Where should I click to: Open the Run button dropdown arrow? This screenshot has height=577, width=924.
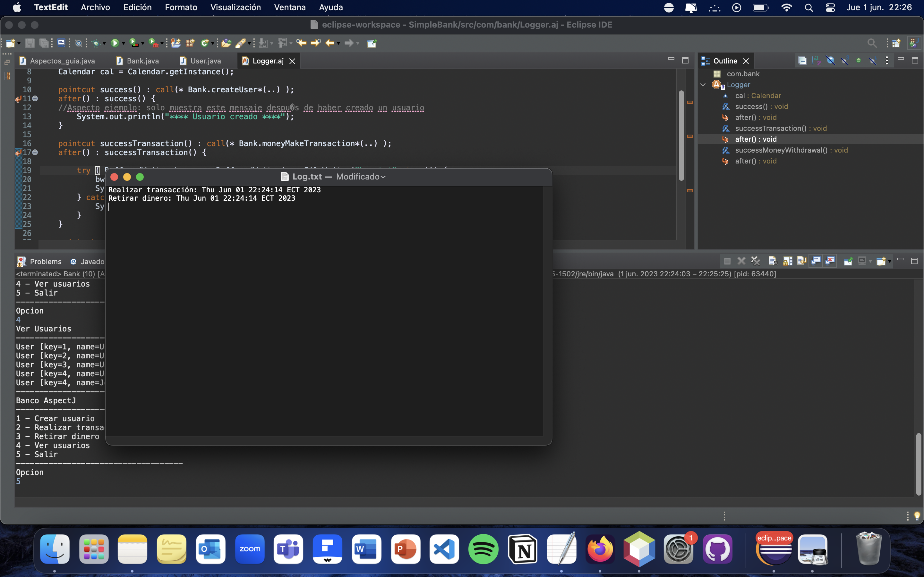pos(123,44)
